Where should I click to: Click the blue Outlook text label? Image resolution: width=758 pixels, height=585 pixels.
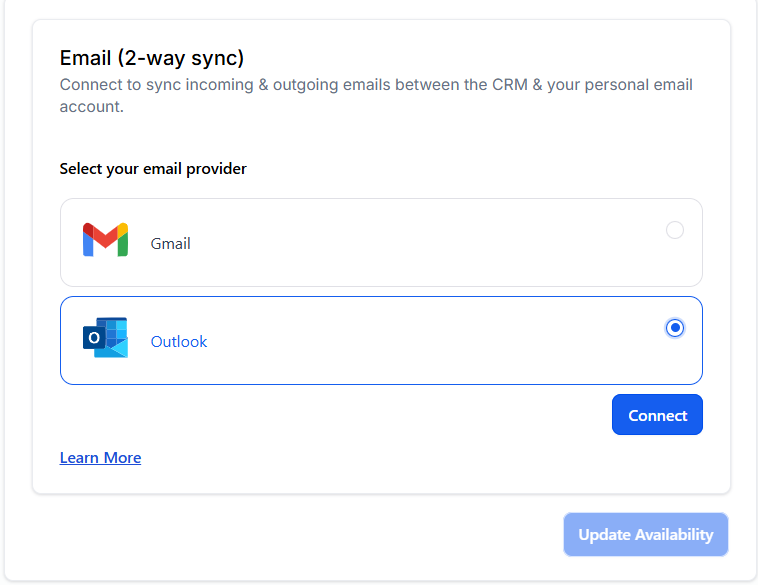(179, 342)
